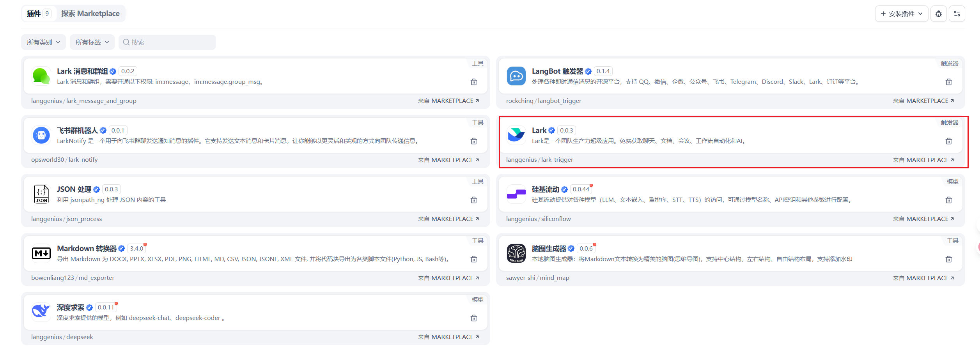Focus the 搜索 plugin search field
980x364 pixels.
click(167, 42)
